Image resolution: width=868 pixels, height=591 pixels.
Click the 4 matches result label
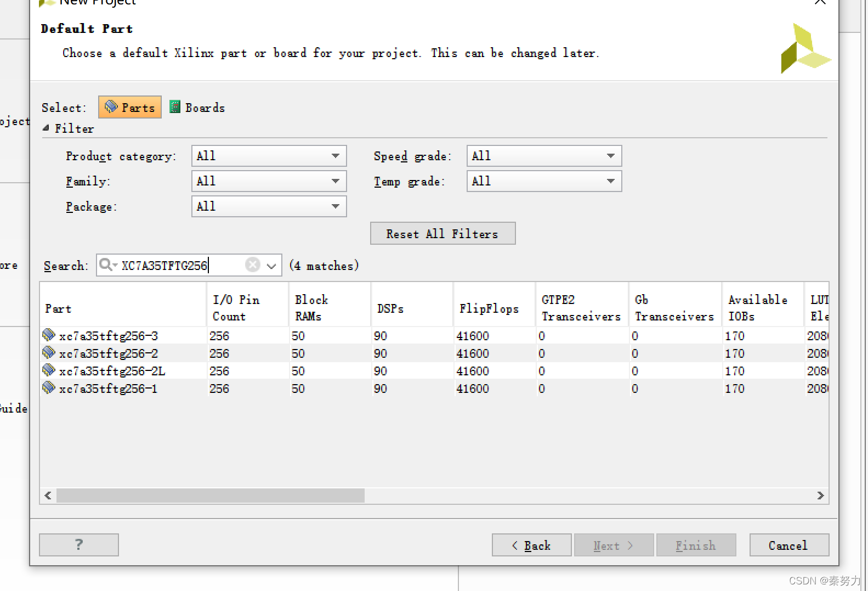(324, 266)
